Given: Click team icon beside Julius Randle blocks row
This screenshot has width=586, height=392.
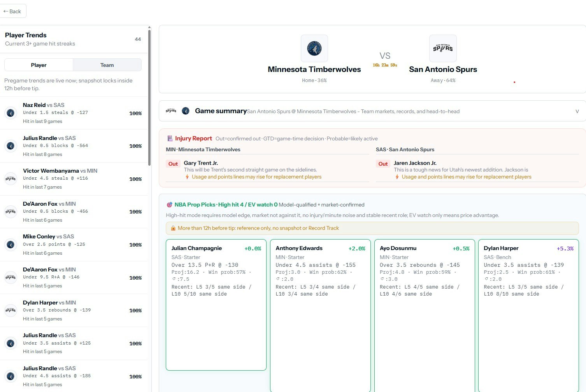Looking at the screenshot, I should (x=11, y=146).
